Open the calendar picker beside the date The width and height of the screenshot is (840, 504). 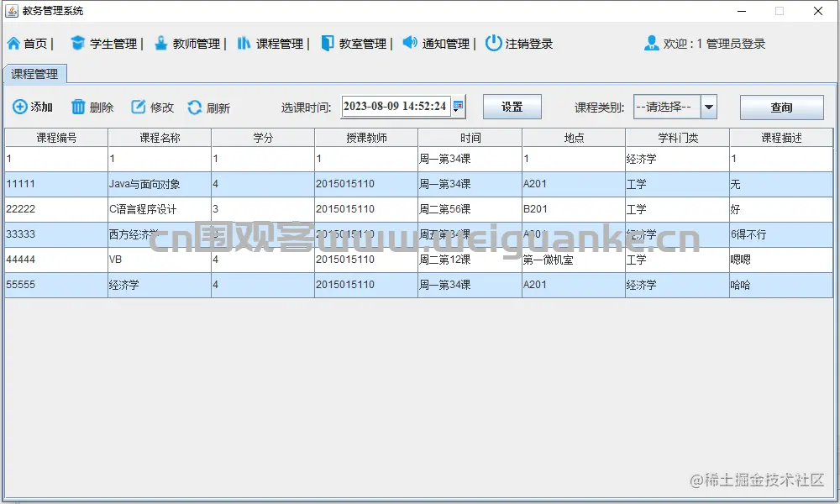point(458,106)
